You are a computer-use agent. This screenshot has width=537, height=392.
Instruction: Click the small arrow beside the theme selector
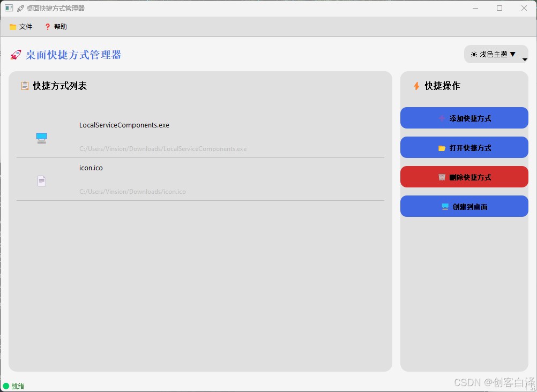[524, 59]
